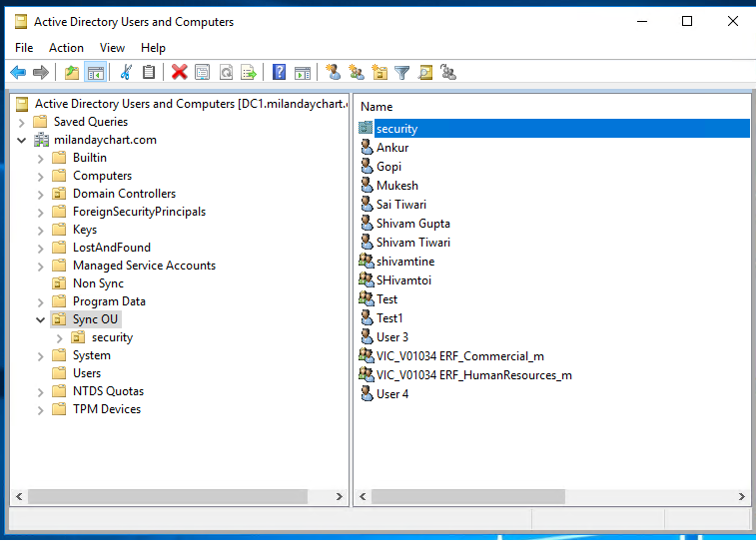This screenshot has height=547, width=756.
Task: Select the Keys container
Action: 85,230
